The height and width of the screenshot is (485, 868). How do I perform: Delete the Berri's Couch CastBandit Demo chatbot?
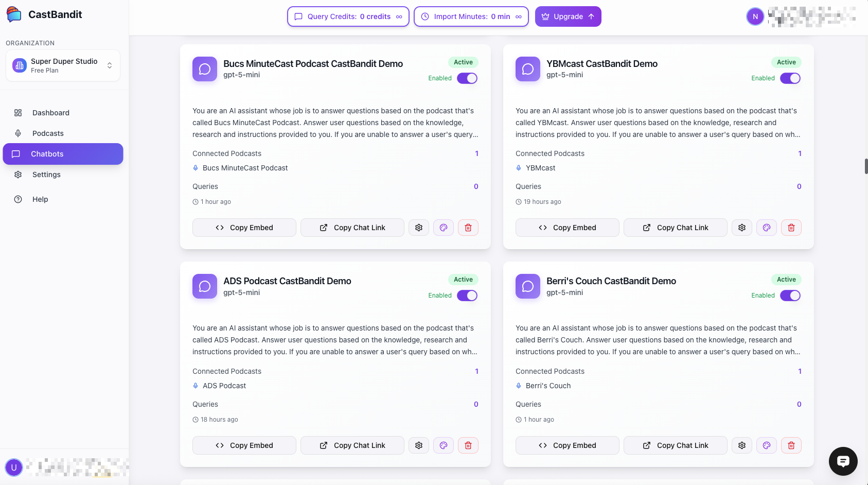(791, 445)
